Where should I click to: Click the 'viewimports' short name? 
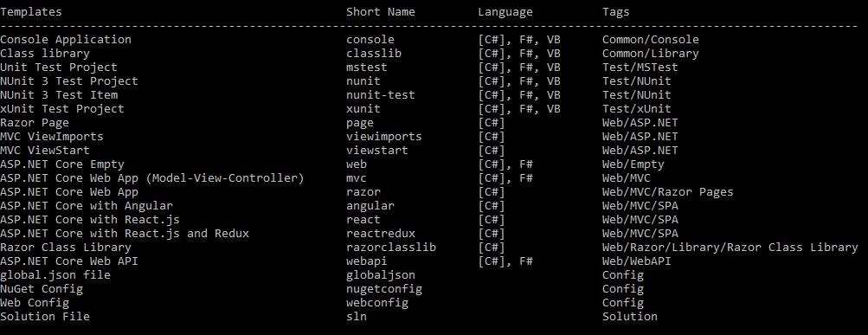(x=384, y=137)
